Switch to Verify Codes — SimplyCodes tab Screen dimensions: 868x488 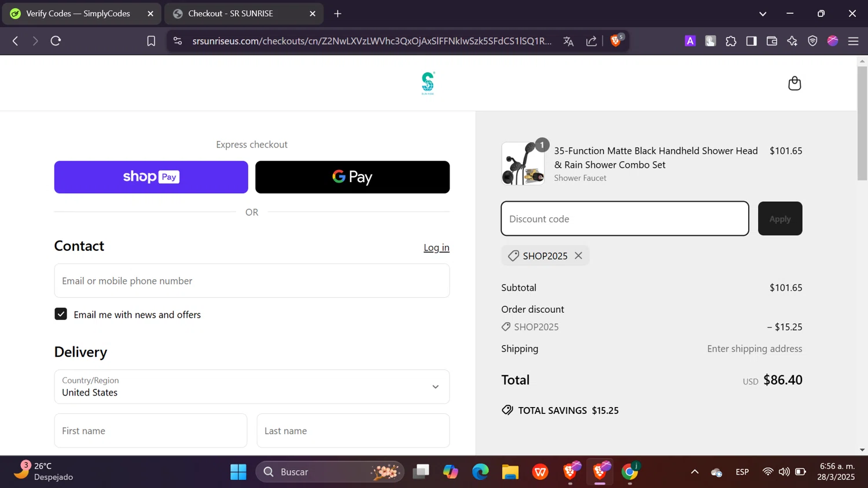pos(81,13)
